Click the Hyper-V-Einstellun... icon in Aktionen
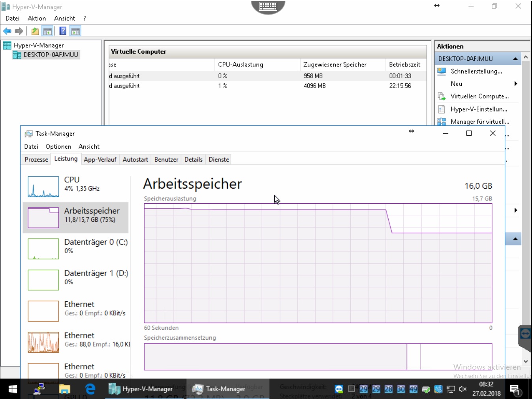Image resolution: width=532 pixels, height=399 pixels. click(442, 109)
